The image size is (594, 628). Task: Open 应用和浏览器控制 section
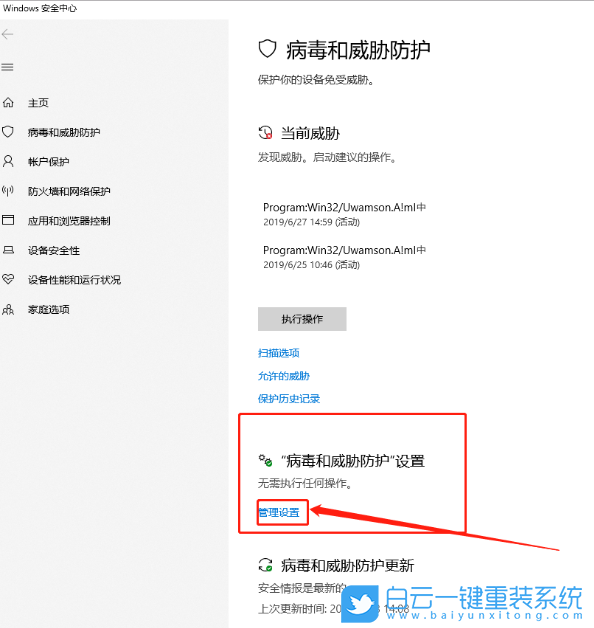coord(69,221)
